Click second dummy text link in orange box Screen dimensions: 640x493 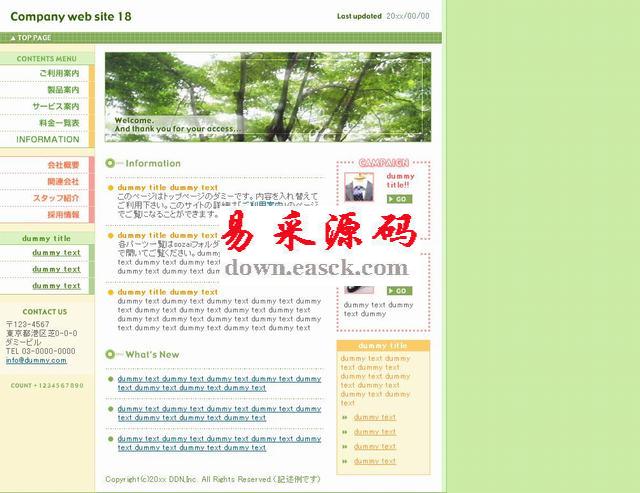point(375,432)
